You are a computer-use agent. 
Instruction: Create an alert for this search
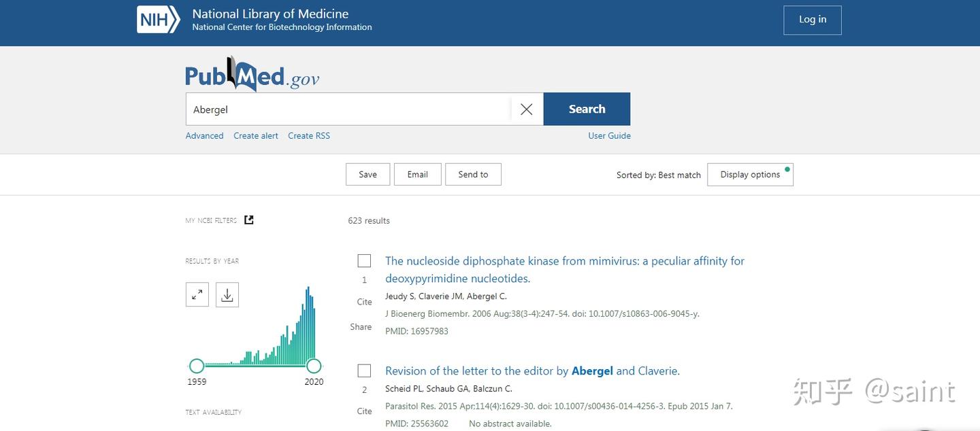coord(255,135)
